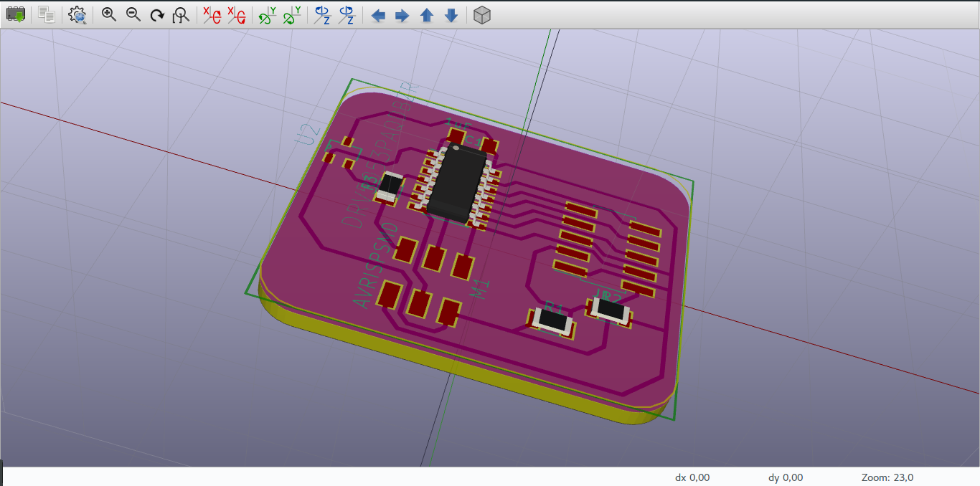Image resolution: width=980 pixels, height=486 pixels.
Task: Move the board view right
Action: coord(402,14)
